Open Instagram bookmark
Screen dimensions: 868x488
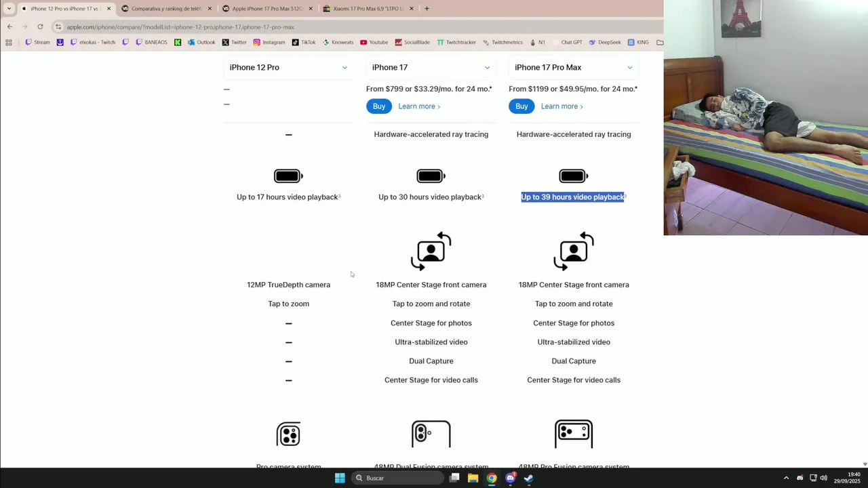[269, 42]
